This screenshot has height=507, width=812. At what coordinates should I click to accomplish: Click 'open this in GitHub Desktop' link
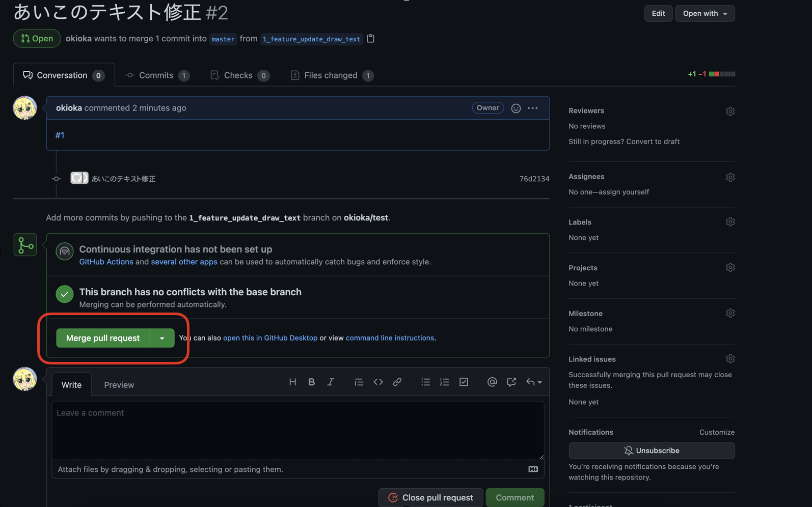pyautogui.click(x=270, y=338)
